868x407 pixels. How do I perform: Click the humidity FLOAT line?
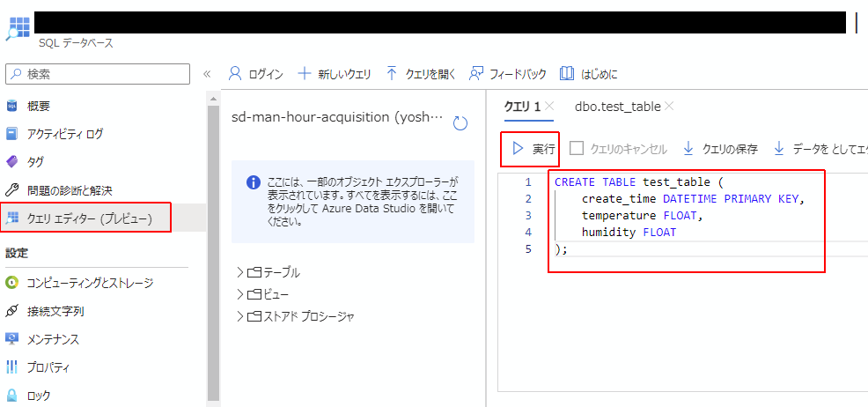point(629,233)
